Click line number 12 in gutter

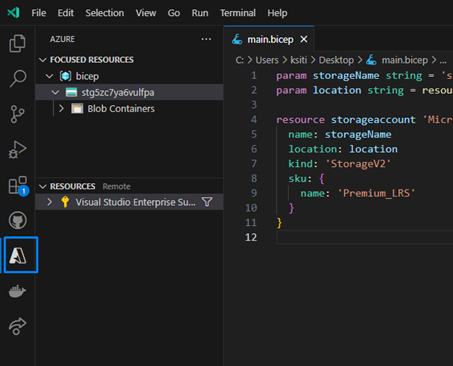251,237
